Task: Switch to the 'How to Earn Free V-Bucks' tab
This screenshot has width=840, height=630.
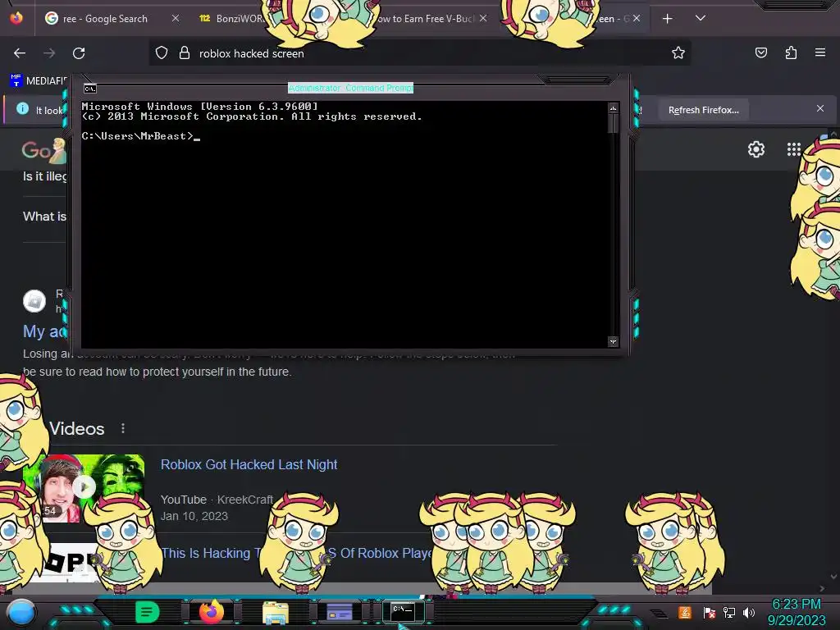Action: tap(426, 19)
